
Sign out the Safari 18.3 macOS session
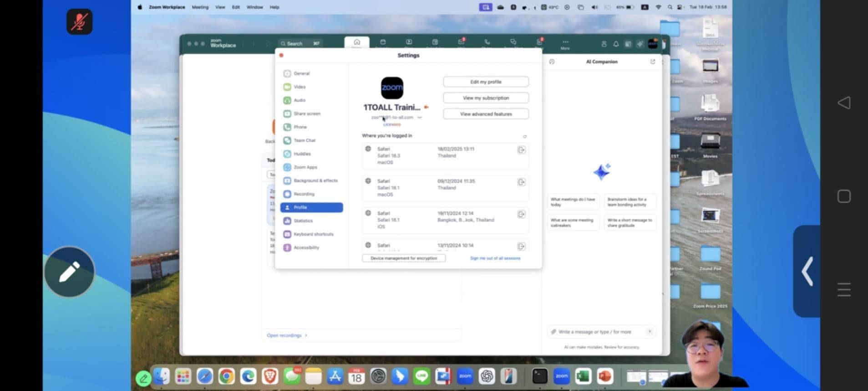521,150
